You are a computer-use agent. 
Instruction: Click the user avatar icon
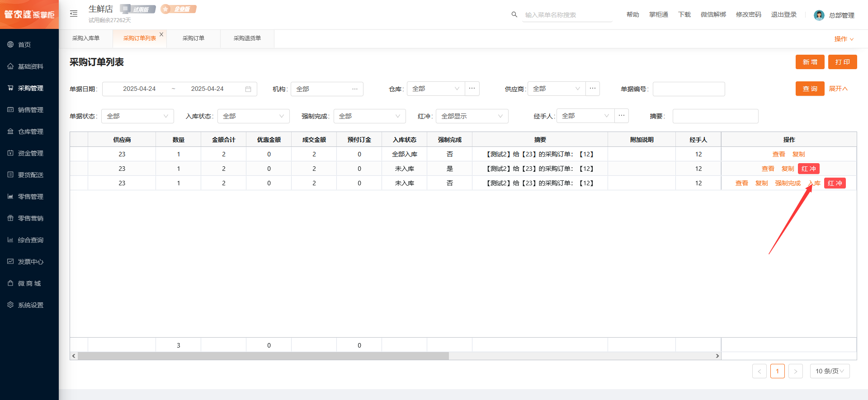click(819, 15)
